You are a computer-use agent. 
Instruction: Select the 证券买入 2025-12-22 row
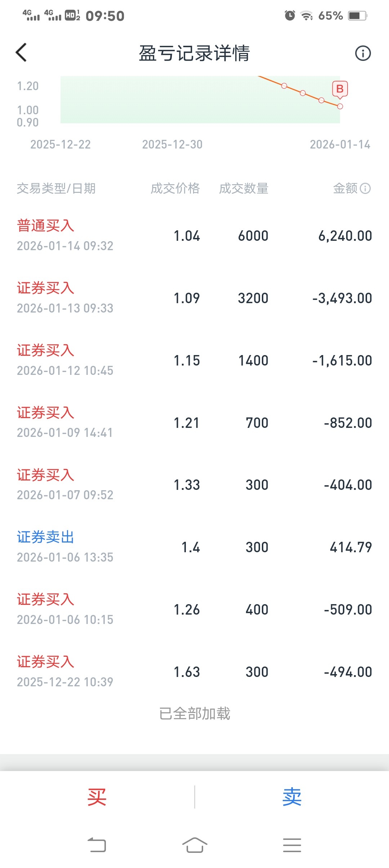pyautogui.click(x=194, y=672)
